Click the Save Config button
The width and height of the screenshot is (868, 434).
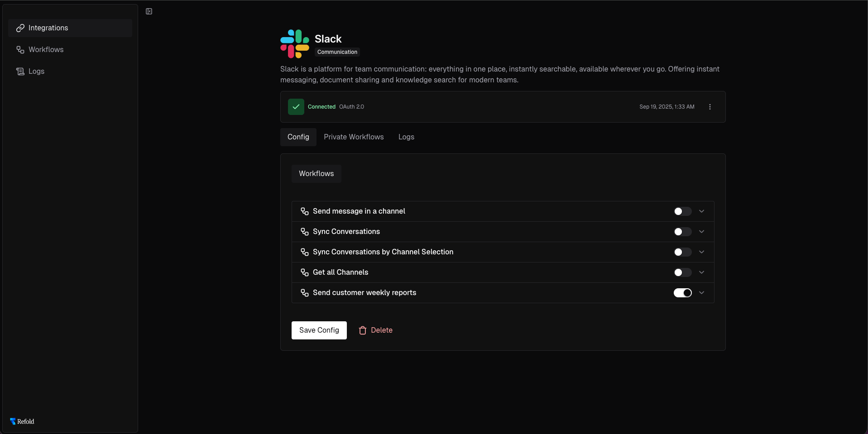[x=319, y=330]
